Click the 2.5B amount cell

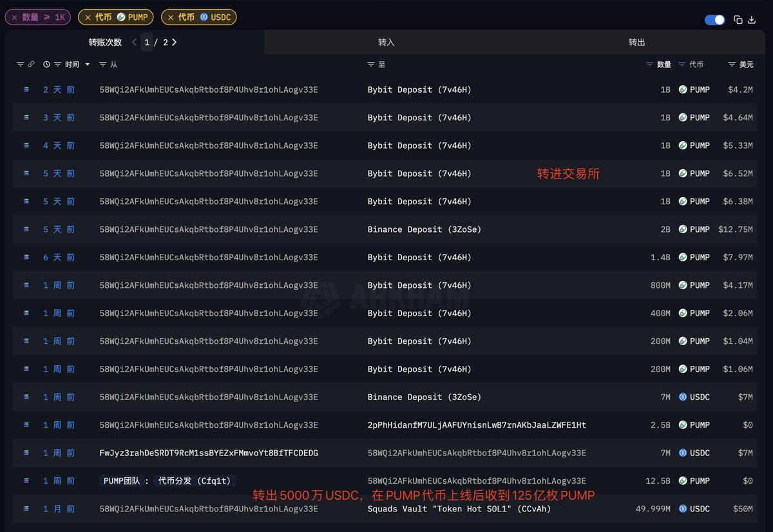tap(660, 425)
